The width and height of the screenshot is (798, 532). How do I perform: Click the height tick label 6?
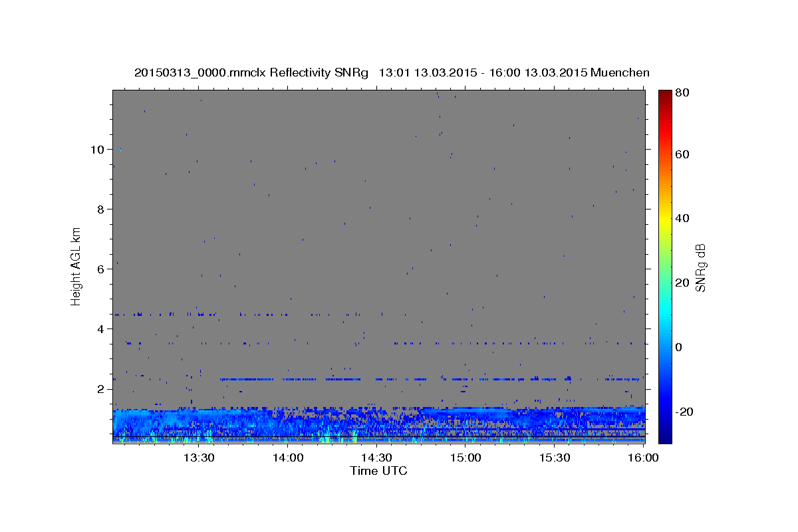tap(100, 269)
